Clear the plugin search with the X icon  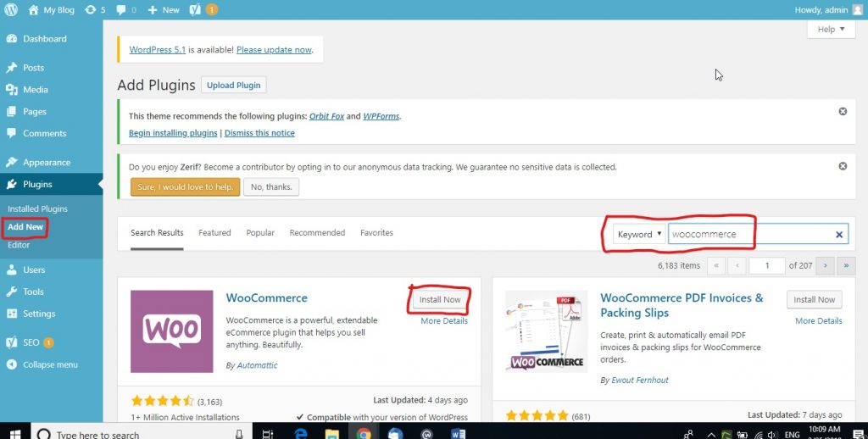(x=838, y=235)
